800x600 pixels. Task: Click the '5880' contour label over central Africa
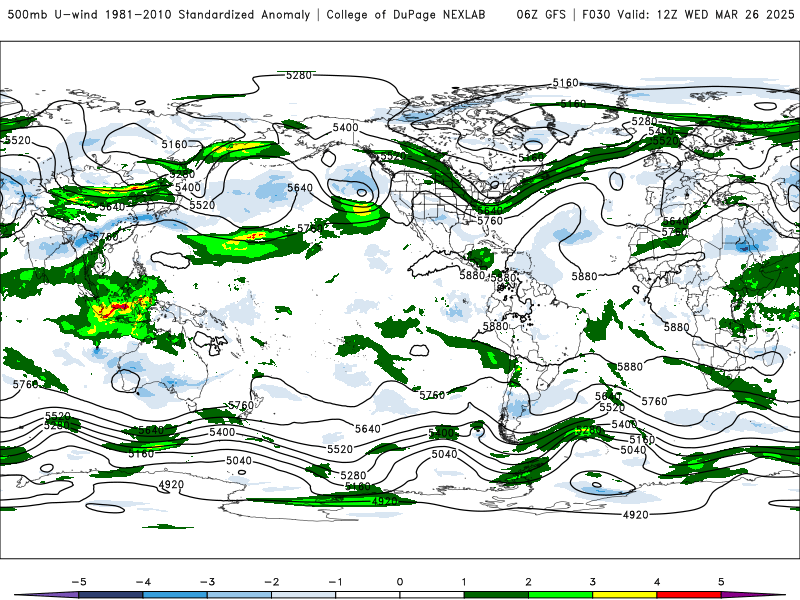point(677,327)
